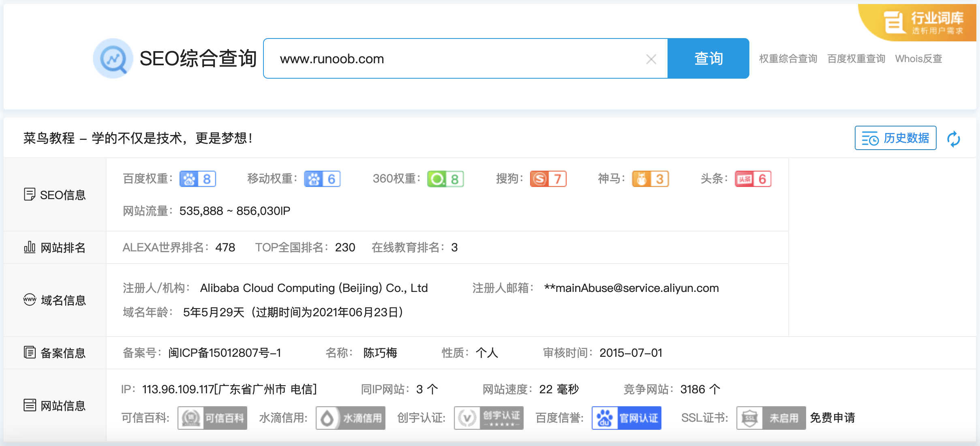
Task: Click the 百度信誉 官网认证 badge
Action: point(627,418)
